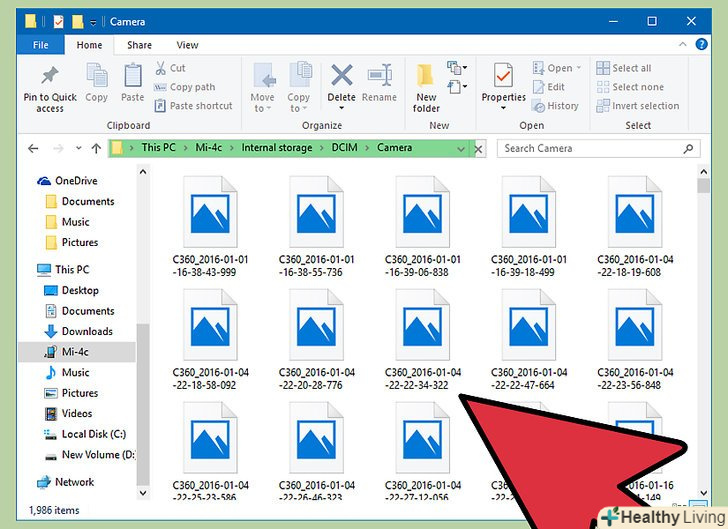
Task: Open Local Disk (C:)
Action: (84, 434)
